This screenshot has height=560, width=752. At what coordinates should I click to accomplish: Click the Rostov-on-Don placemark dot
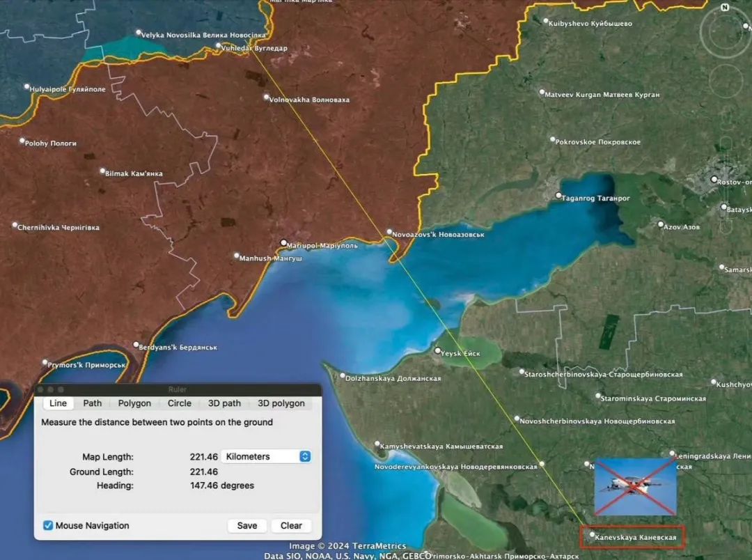pos(714,179)
